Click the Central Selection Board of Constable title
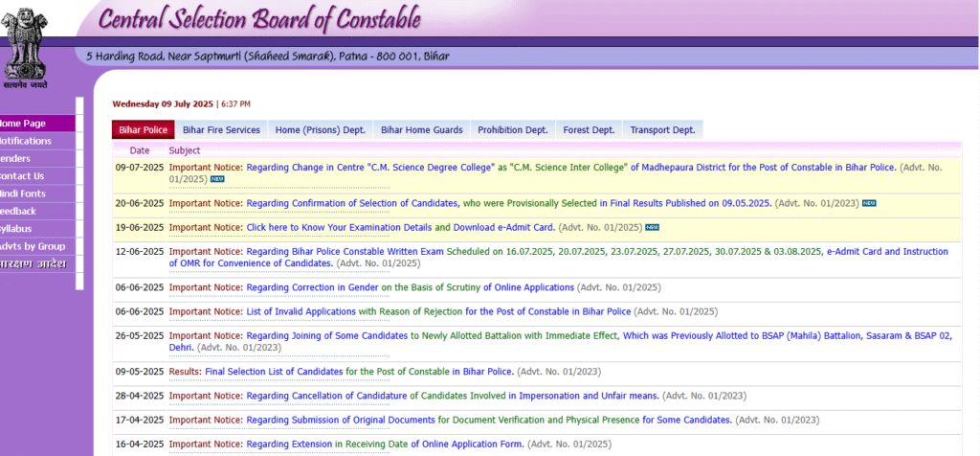The height and width of the screenshot is (456, 980). pos(259,19)
